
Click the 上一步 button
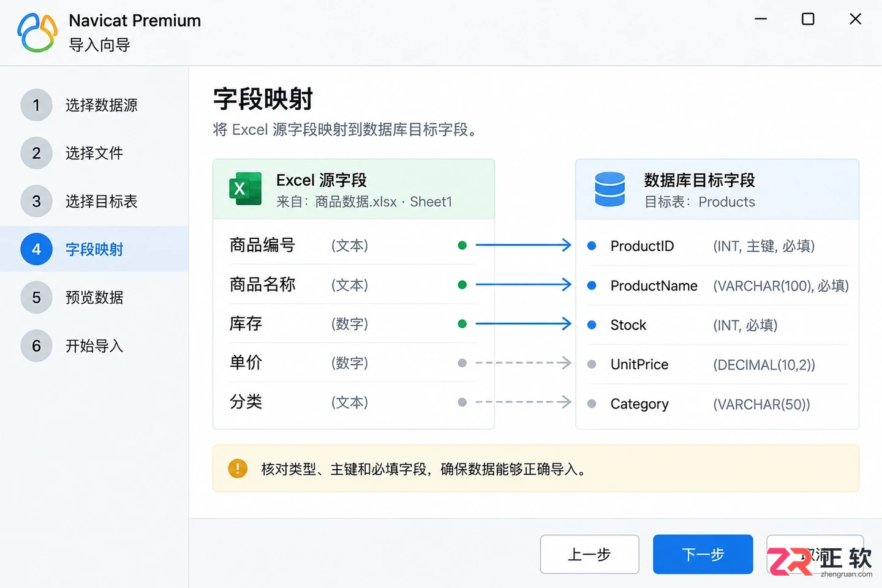[589, 554]
